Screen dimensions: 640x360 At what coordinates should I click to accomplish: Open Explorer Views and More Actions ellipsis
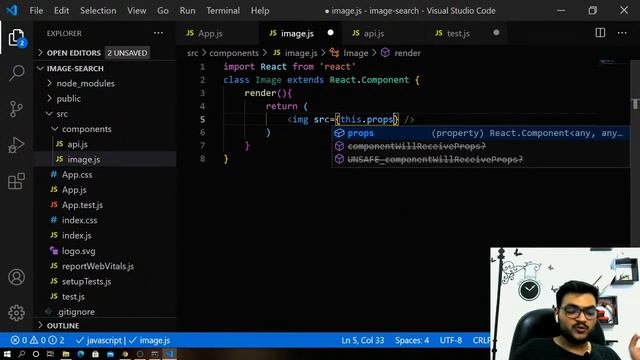pos(158,33)
